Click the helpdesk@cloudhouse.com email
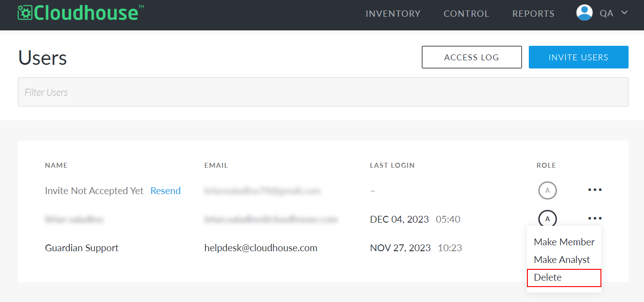 (261, 248)
